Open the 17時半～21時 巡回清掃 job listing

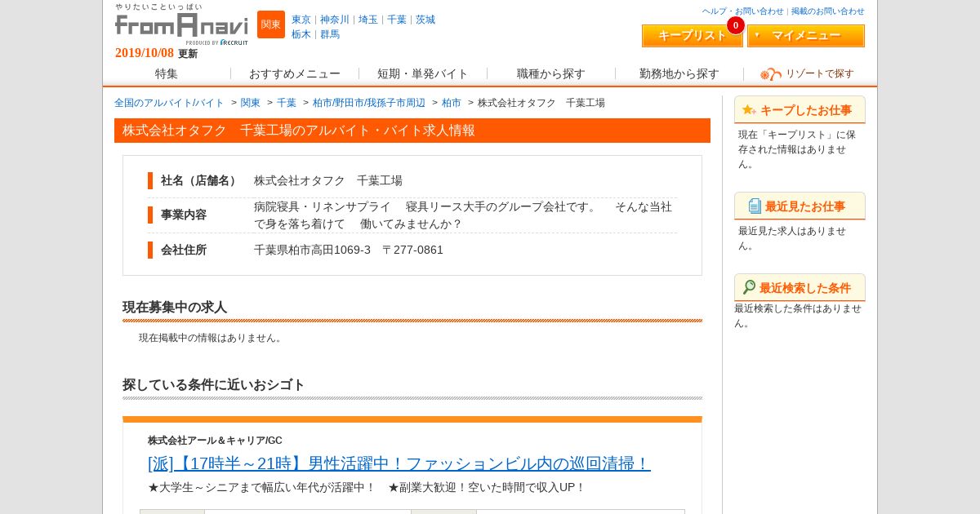point(399,463)
